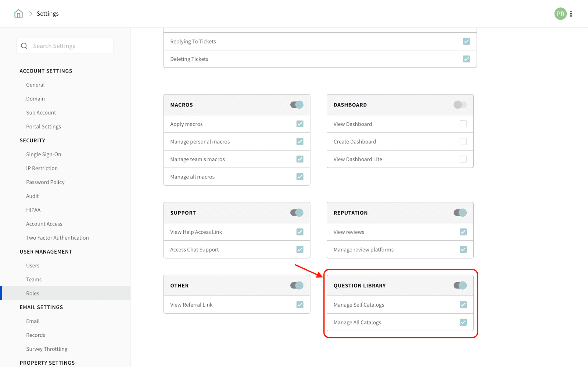The width and height of the screenshot is (588, 368).
Task: Open Two Factor Authentication settings
Action: [x=57, y=238]
